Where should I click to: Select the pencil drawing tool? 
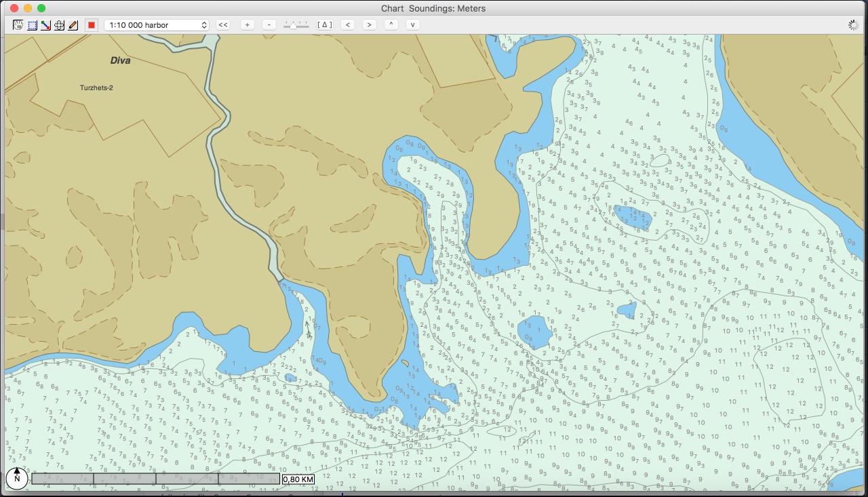point(73,25)
